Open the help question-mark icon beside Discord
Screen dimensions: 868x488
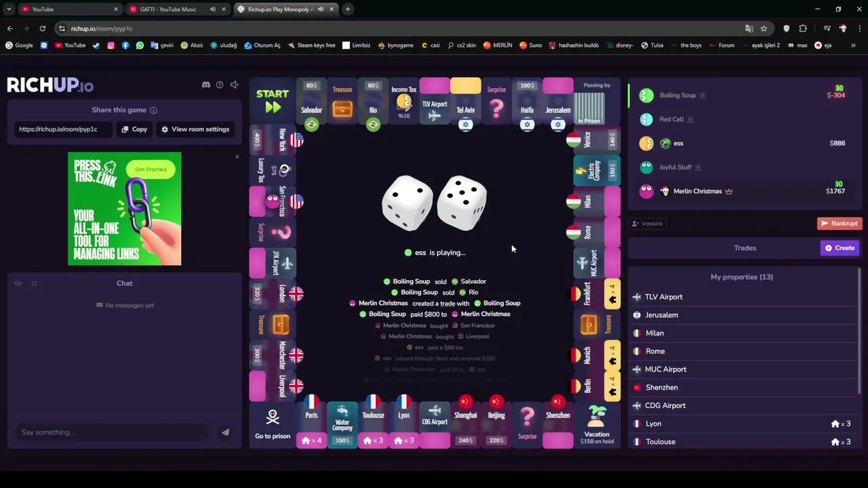click(220, 85)
